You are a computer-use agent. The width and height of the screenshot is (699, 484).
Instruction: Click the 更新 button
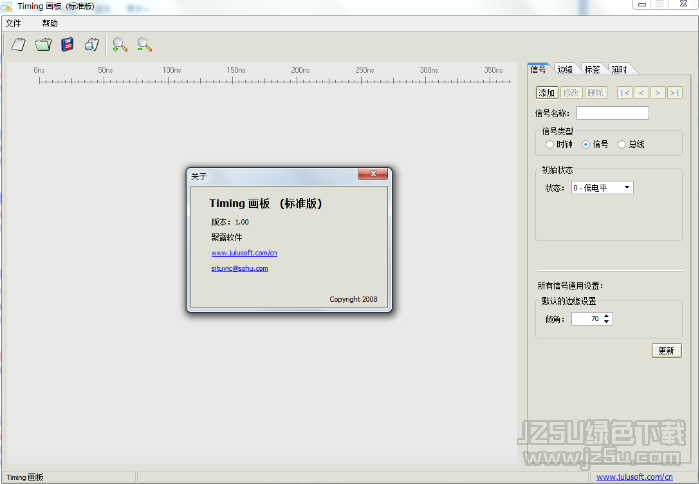tap(666, 351)
